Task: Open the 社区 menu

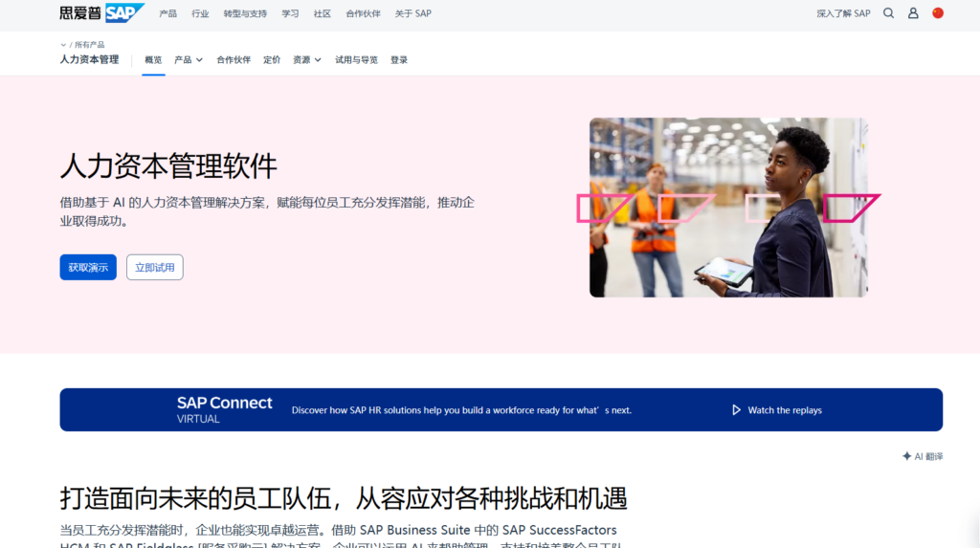Action: pyautogui.click(x=322, y=13)
